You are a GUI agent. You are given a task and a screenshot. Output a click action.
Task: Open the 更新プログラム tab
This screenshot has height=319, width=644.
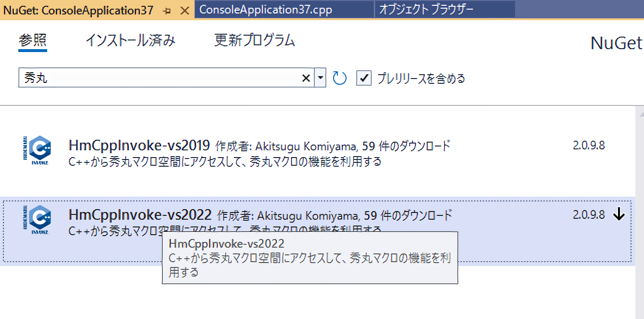point(254,41)
